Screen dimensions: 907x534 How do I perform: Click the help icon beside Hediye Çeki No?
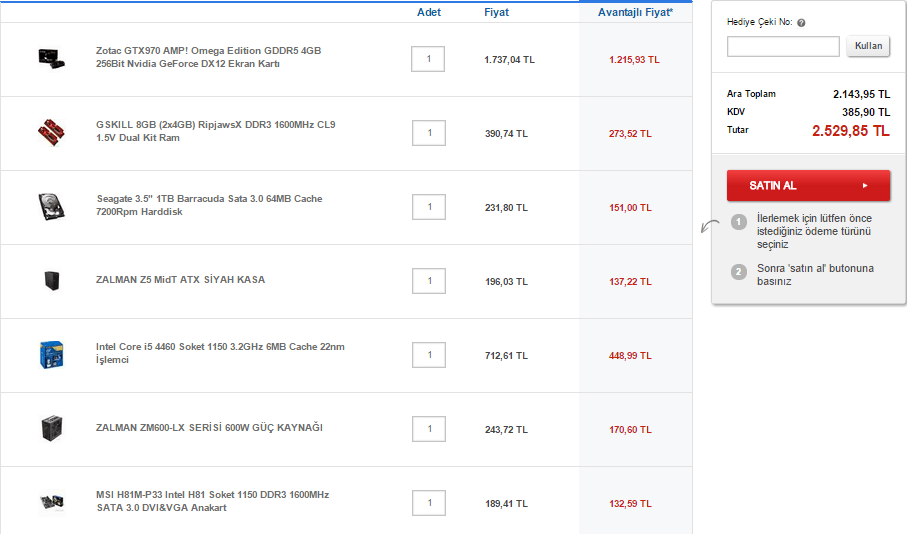802,22
